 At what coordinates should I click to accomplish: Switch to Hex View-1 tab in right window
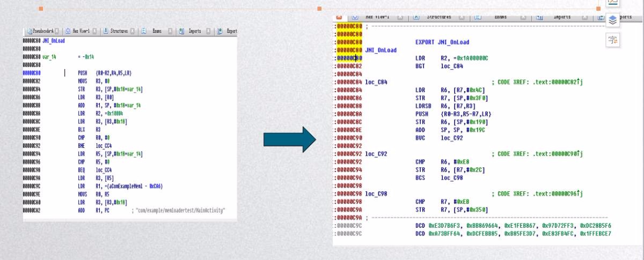click(377, 17)
